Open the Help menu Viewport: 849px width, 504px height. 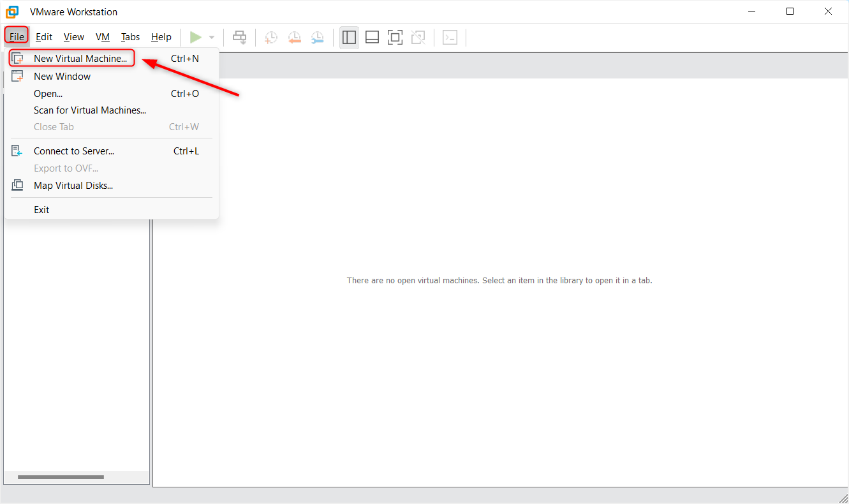coord(161,37)
